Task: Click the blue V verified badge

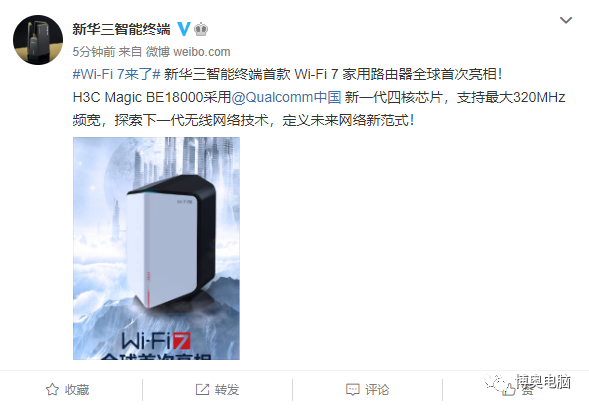Action: (x=184, y=29)
